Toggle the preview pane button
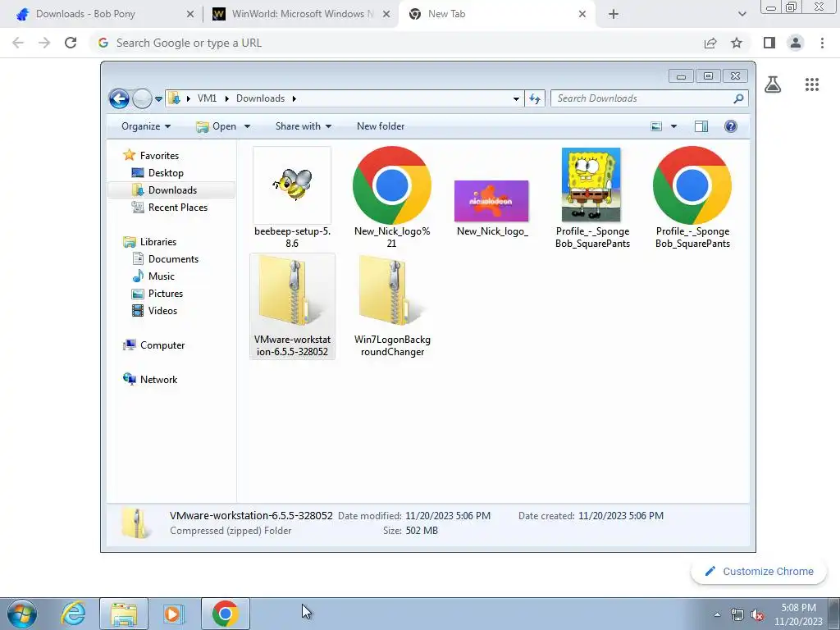Screen dimensions: 840x630 [701, 126]
